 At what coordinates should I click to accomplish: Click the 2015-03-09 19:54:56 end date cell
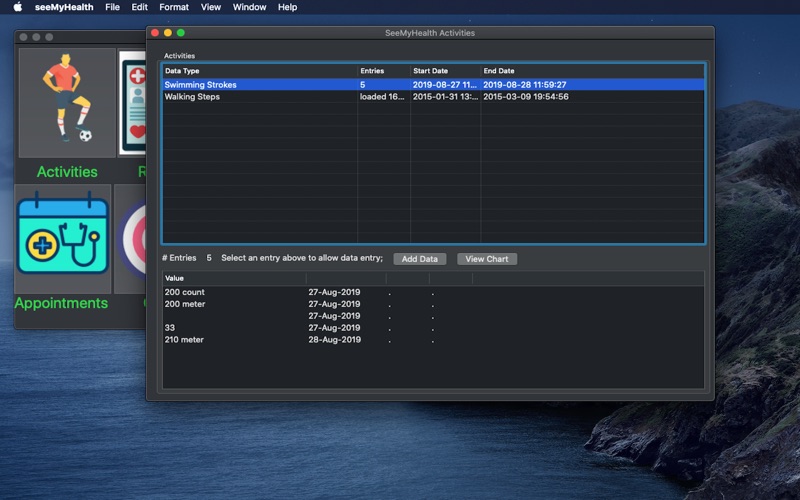526,96
